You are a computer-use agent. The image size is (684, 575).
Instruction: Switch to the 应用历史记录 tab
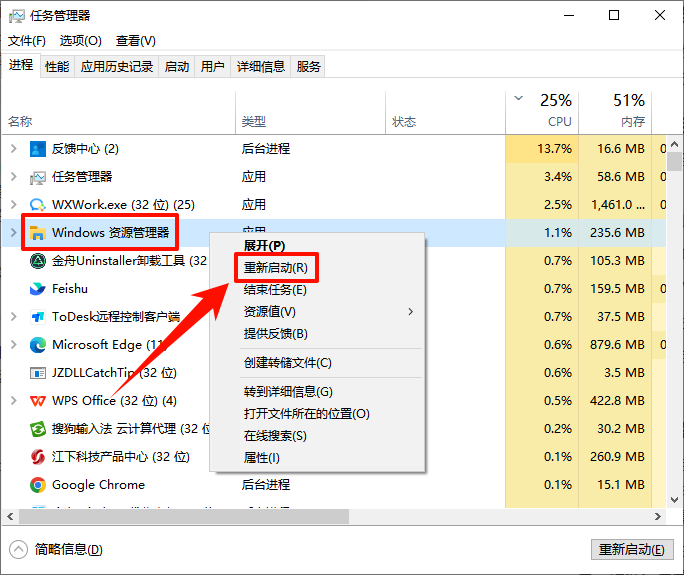(x=116, y=67)
